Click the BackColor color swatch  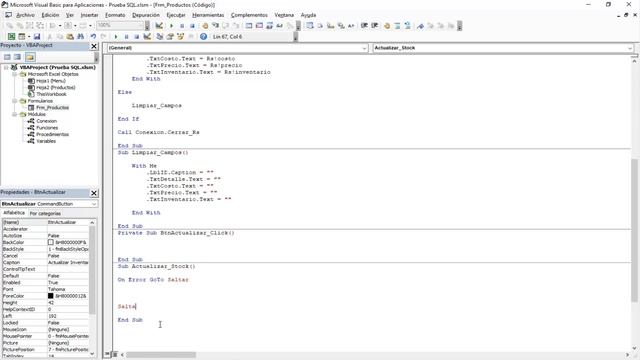[x=51, y=242]
